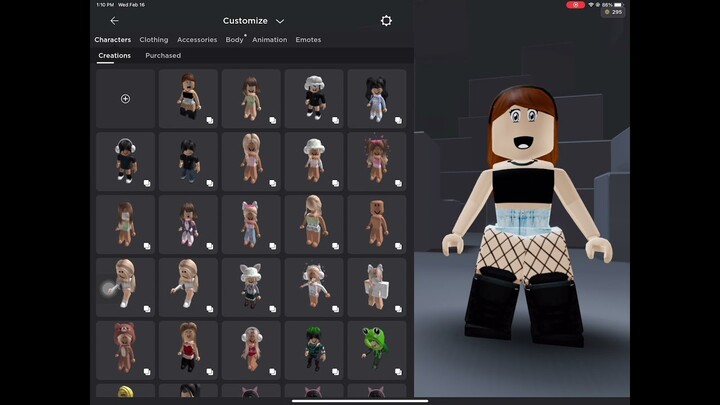Select plain bald smiling avatar

click(377, 225)
